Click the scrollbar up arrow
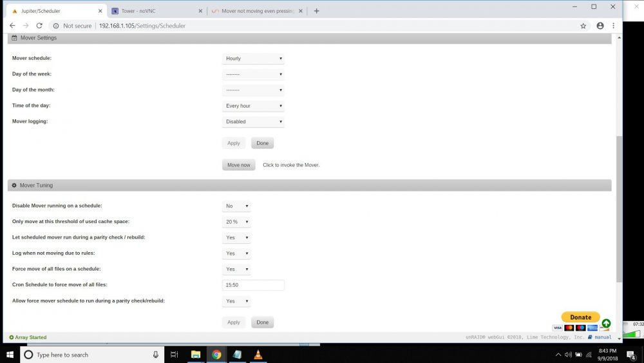The width and height of the screenshot is (644, 363). pos(619,38)
